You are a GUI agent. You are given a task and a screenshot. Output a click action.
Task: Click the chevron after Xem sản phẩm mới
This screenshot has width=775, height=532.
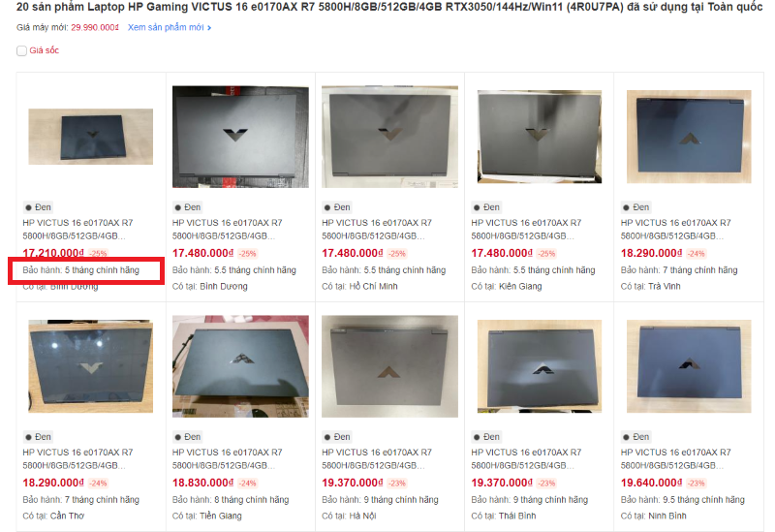209,28
